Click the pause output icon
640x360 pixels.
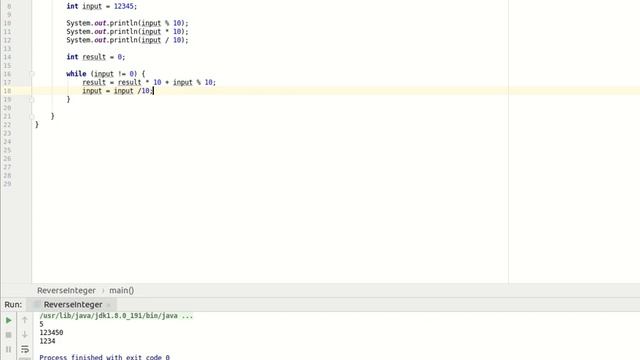point(9,349)
